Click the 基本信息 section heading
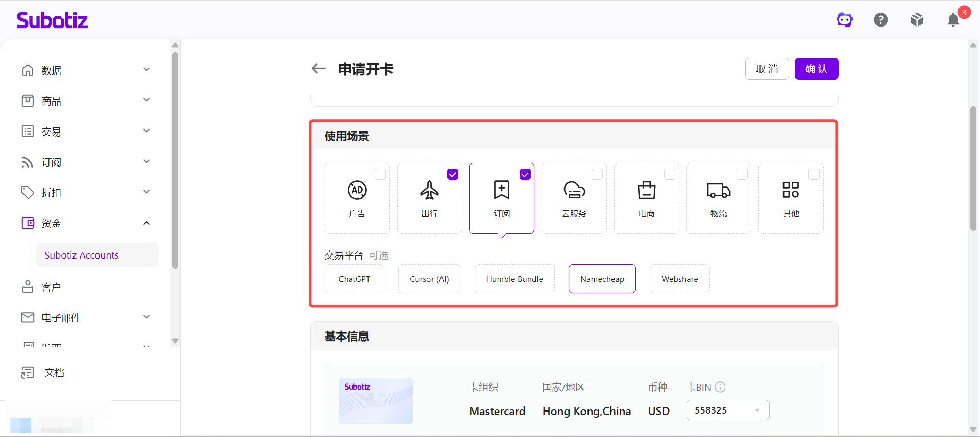980x437 pixels. click(347, 337)
